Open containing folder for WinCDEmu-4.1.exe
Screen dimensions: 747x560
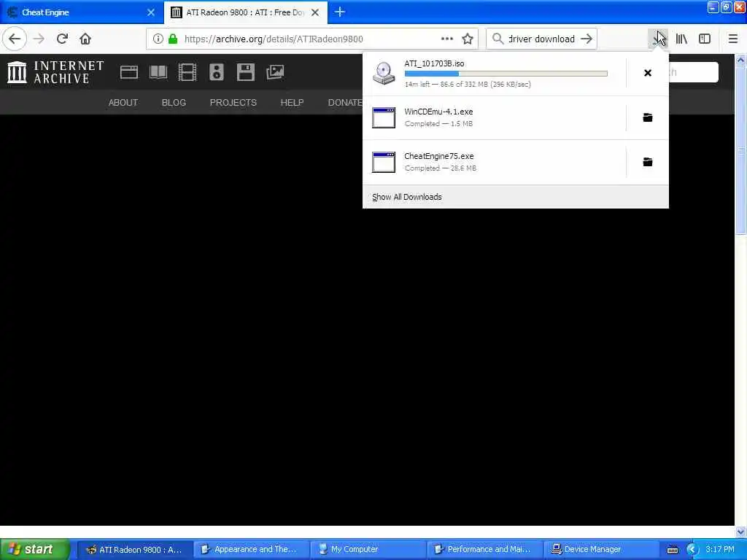click(x=648, y=117)
